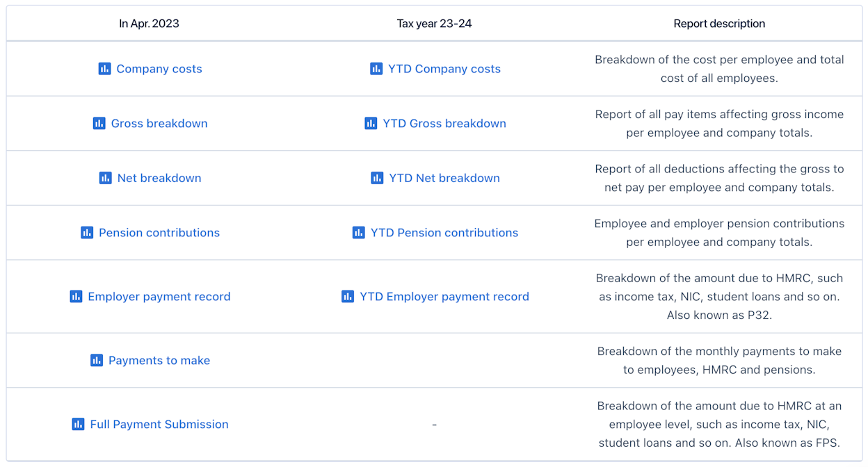
Task: Click the description ending "Also known as FPS"
Action: (x=719, y=424)
